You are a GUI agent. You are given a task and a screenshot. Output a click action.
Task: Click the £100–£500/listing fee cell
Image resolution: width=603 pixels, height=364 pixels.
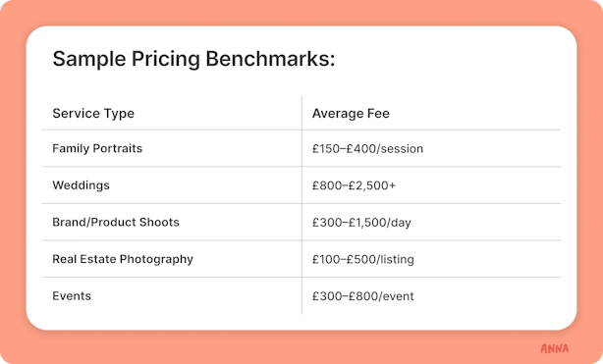coord(363,259)
